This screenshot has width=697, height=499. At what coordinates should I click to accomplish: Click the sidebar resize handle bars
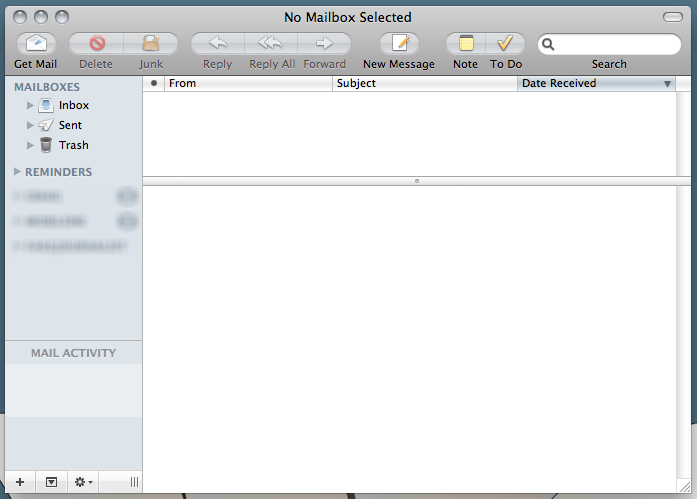[134, 482]
